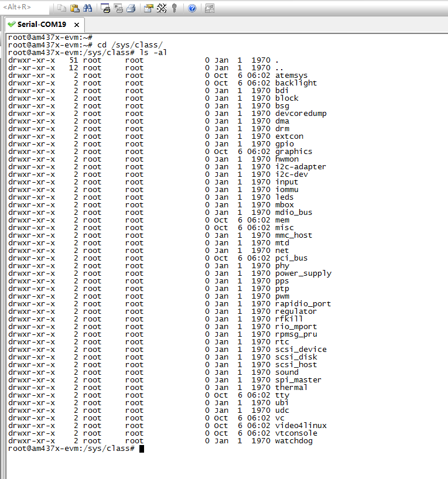Open Find with the binoculars icon
The height and width of the screenshot is (479, 448).
87,8
